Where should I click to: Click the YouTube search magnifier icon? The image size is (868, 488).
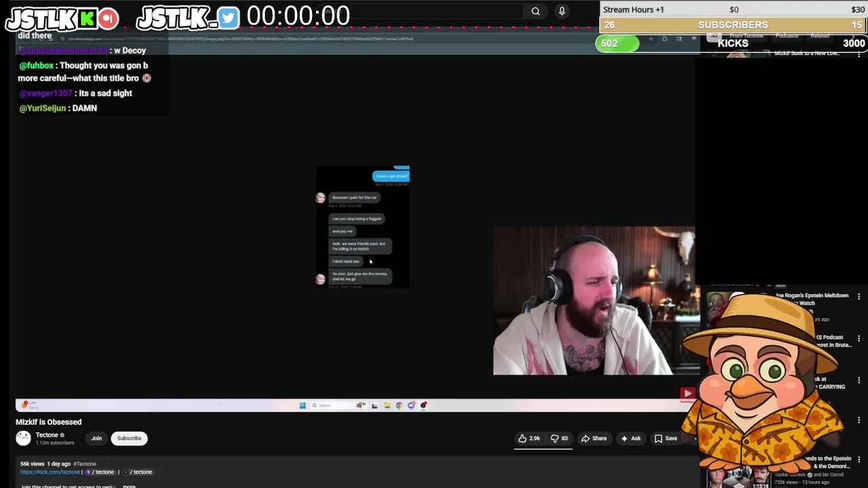[536, 11]
